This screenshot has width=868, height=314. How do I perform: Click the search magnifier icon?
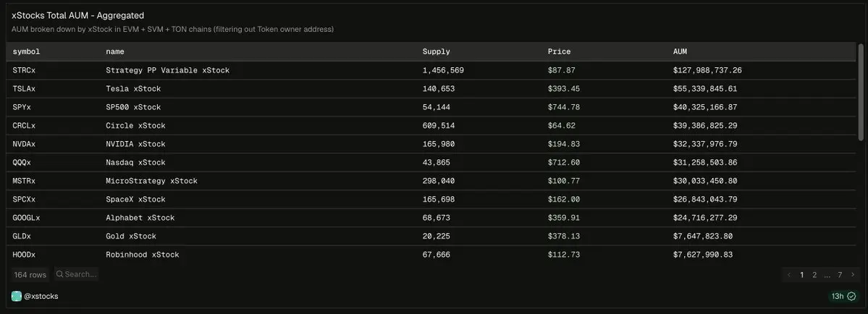pyautogui.click(x=60, y=274)
